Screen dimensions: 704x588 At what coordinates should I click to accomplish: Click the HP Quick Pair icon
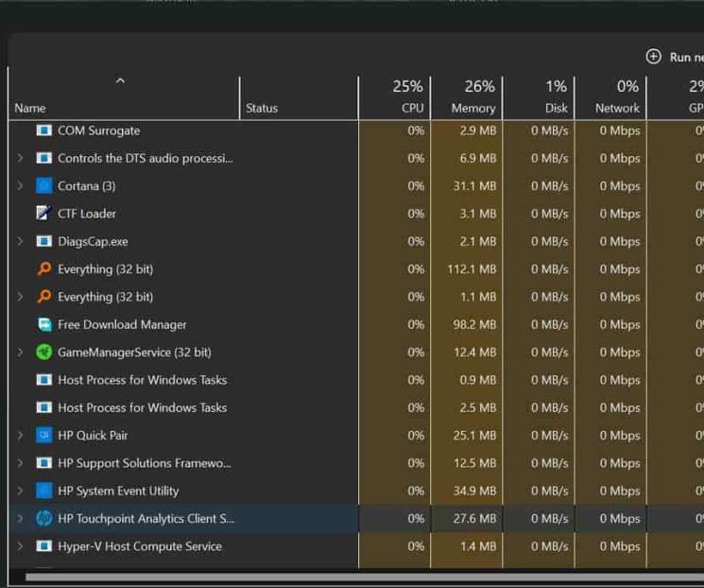click(43, 436)
